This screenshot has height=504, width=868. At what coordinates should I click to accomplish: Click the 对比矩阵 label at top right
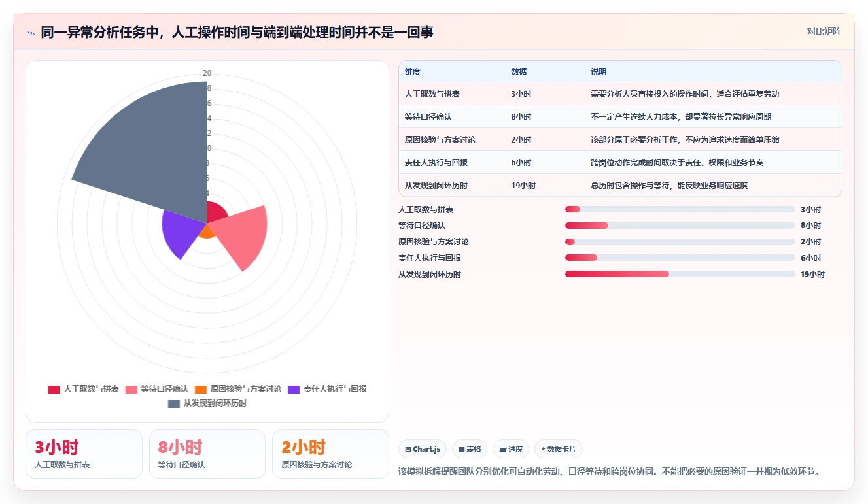[824, 31]
